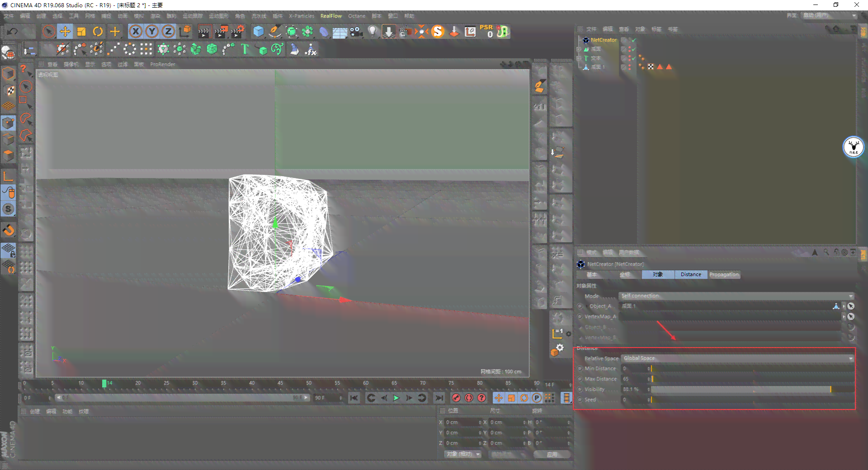This screenshot has width=868, height=470.
Task: Open Render Settings gear clapperboard
Action: pos(237,31)
